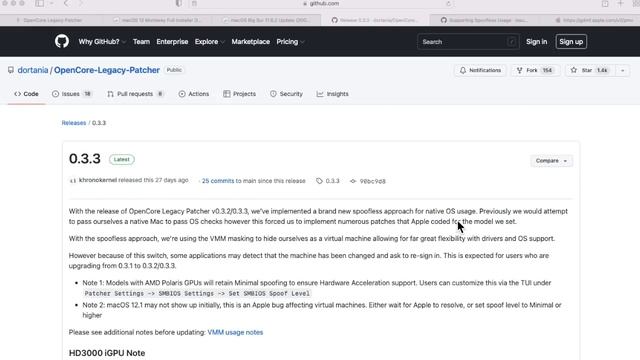This screenshot has height=360, width=640.
Task: Open commit hash next to tag
Action: coord(368,181)
